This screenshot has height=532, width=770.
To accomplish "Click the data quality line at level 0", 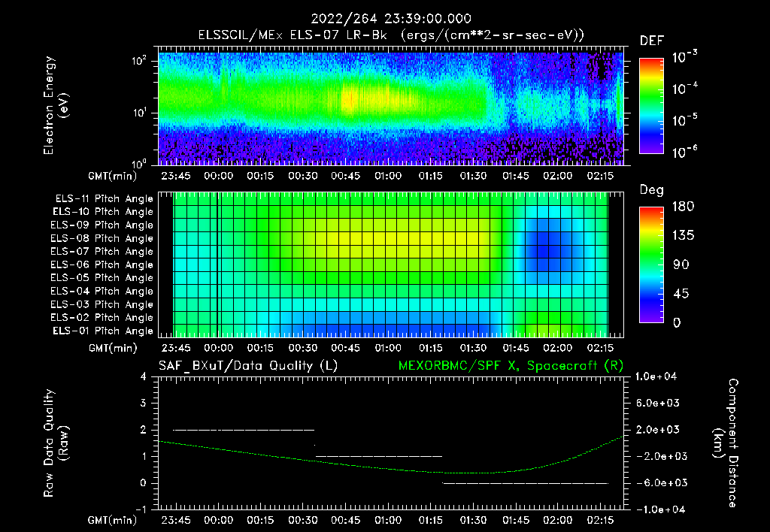I will (526, 483).
